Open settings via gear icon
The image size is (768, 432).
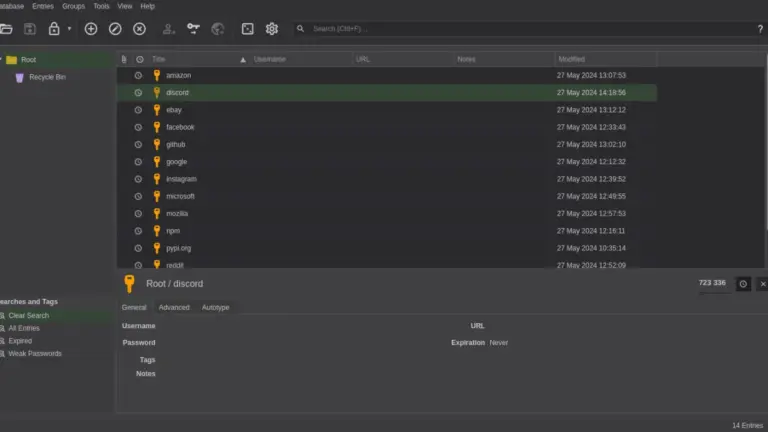pos(272,29)
